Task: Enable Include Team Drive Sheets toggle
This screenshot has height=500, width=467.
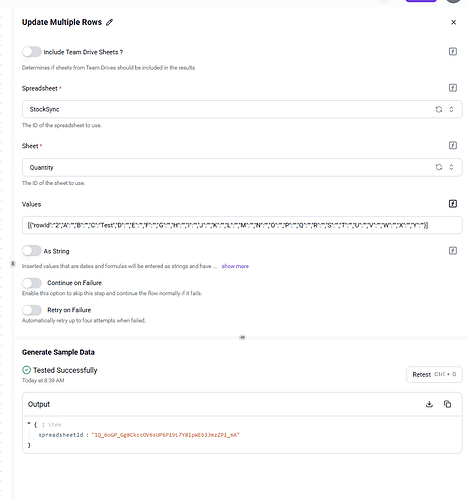Action: click(x=32, y=52)
